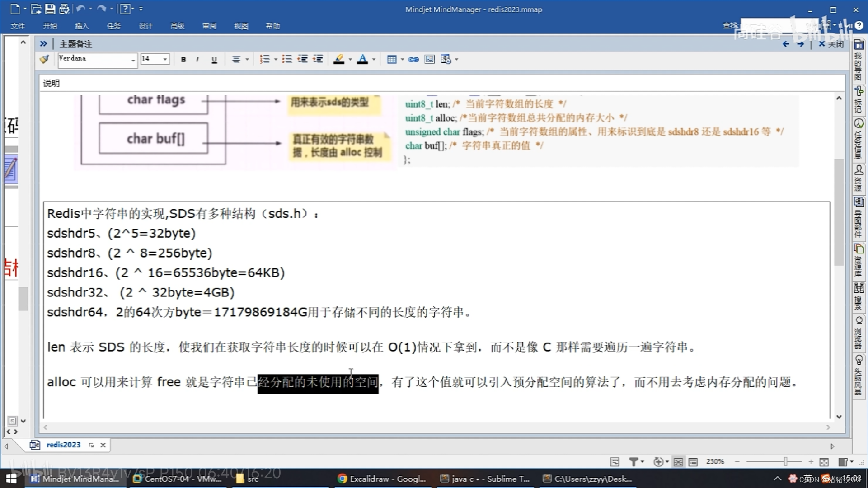Open CentOS7-04 VMware from taskbar
This screenshot has height=488, width=868.
point(178,479)
